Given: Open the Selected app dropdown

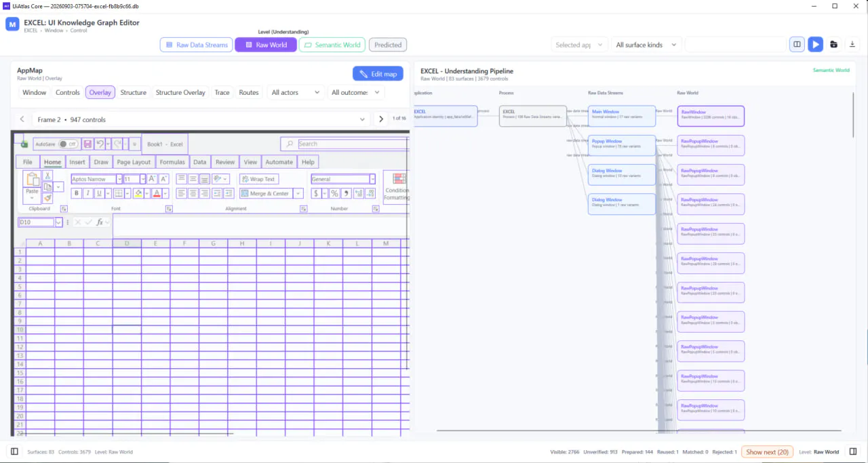Looking at the screenshot, I should pos(579,45).
